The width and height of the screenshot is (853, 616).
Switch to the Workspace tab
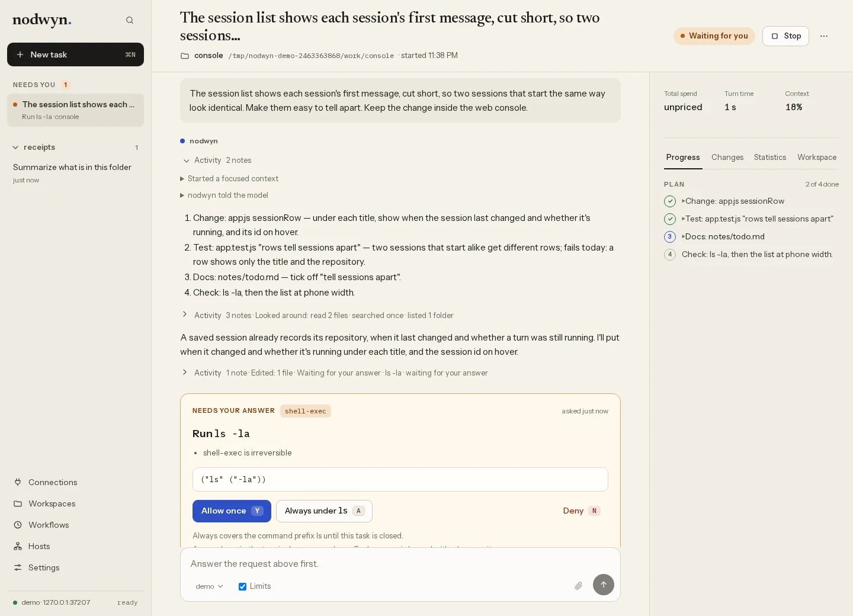(x=817, y=158)
